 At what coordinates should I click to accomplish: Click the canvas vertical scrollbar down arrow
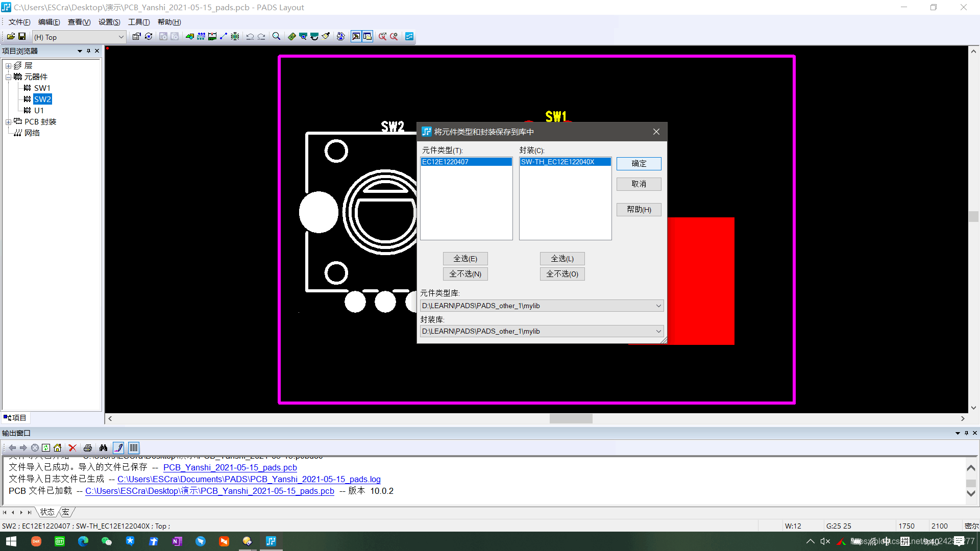973,408
